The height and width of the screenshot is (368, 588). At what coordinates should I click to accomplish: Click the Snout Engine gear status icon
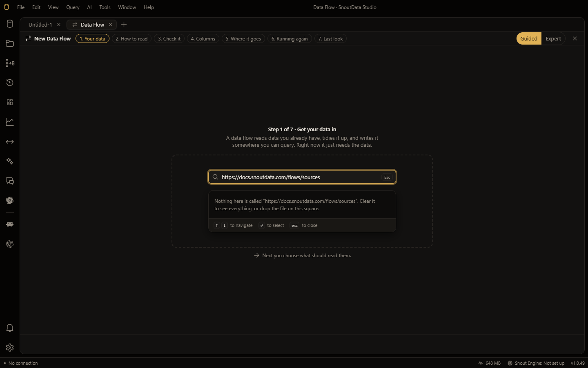tap(510, 363)
